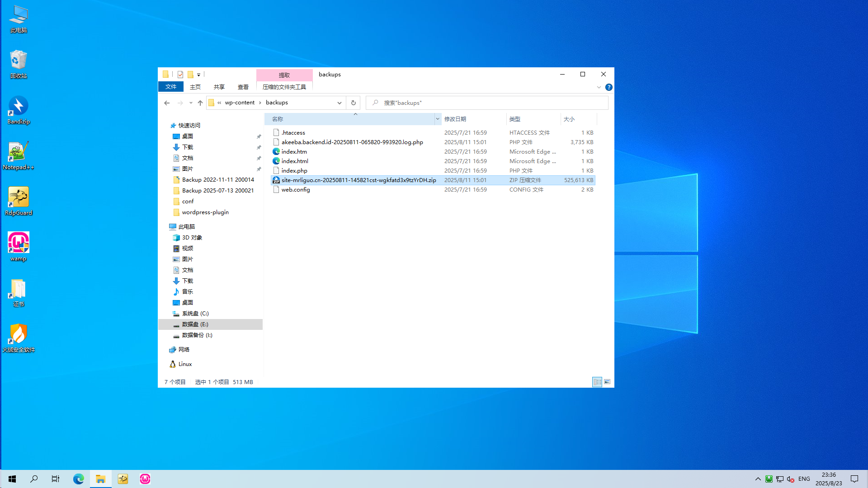This screenshot has height=488, width=868.
Task: Select the web.config file
Action: pyautogui.click(x=296, y=190)
